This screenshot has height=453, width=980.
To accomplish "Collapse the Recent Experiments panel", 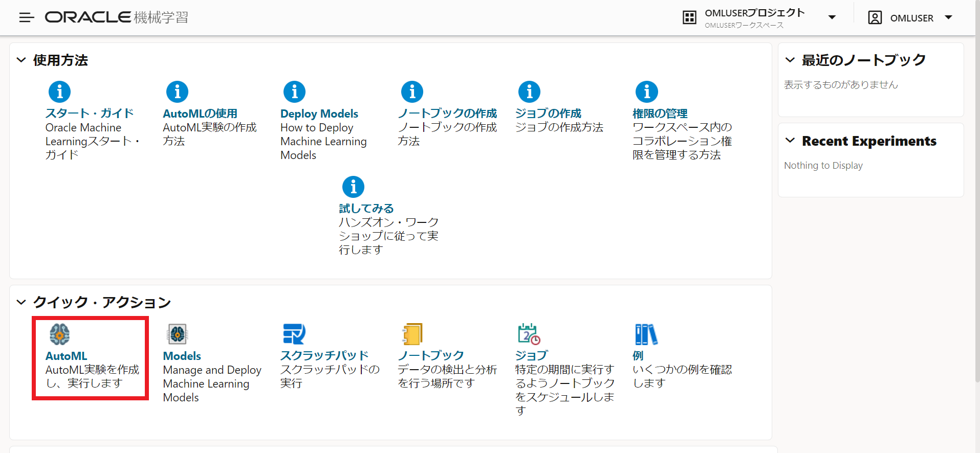I will click(790, 141).
